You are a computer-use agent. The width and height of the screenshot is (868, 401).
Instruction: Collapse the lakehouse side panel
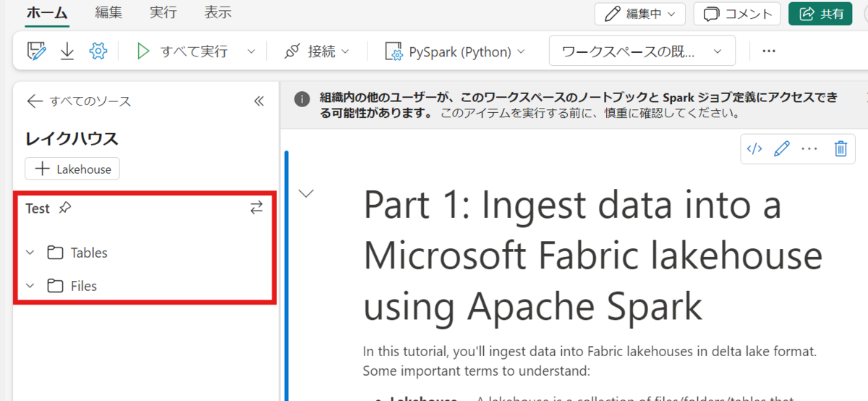click(259, 101)
